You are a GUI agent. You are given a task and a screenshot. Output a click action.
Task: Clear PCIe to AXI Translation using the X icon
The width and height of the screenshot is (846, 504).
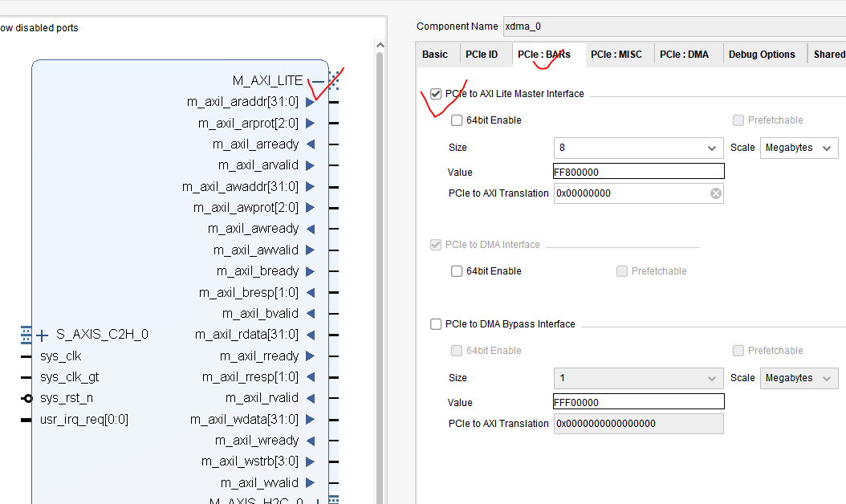(x=715, y=193)
